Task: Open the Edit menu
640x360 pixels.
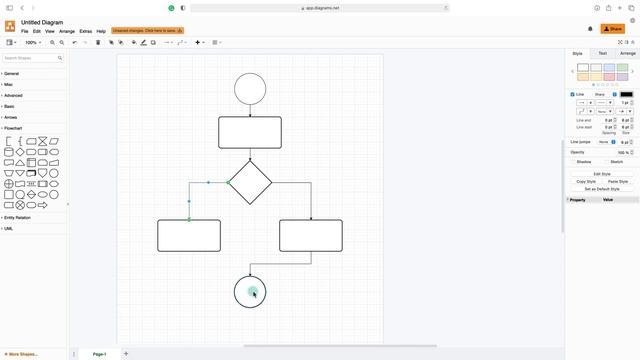Action: tap(37, 31)
